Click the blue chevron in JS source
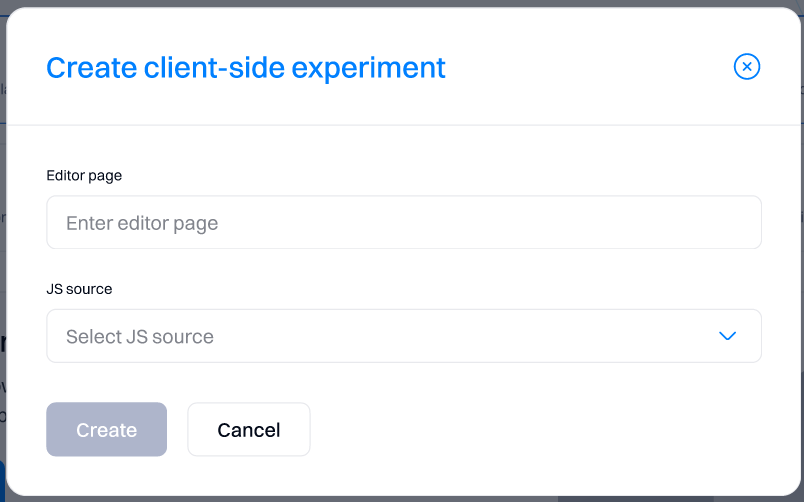 (728, 336)
